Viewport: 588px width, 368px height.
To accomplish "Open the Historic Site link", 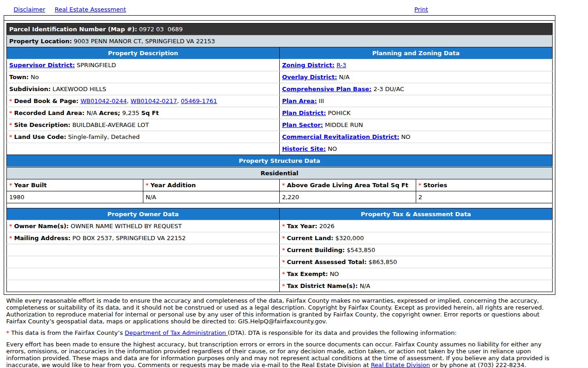I will click(x=304, y=149).
